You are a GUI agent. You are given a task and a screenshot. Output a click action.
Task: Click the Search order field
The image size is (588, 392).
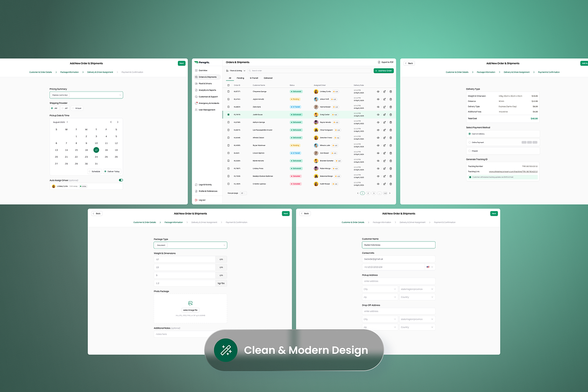click(x=309, y=71)
